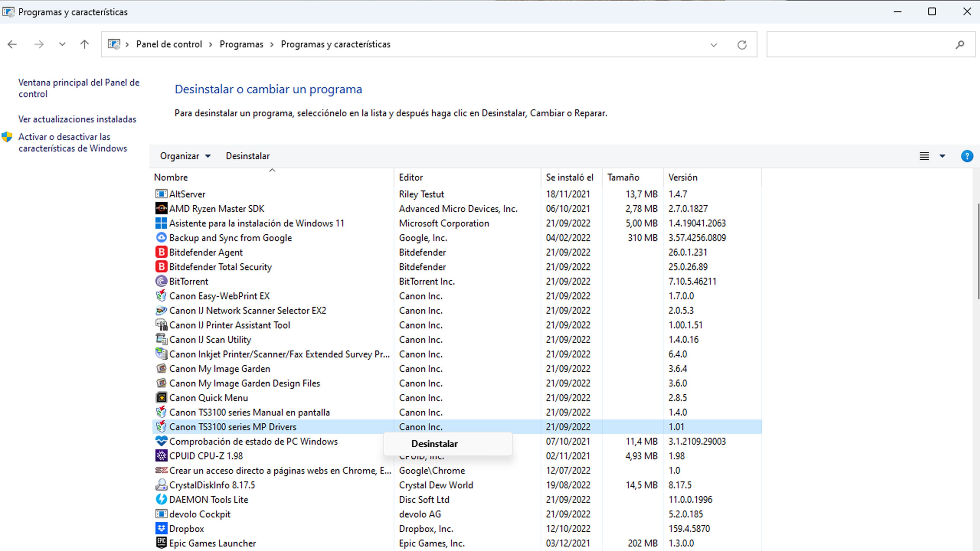980x551 pixels.
Task: Sort by the Se instaló el column
Action: pos(571,177)
